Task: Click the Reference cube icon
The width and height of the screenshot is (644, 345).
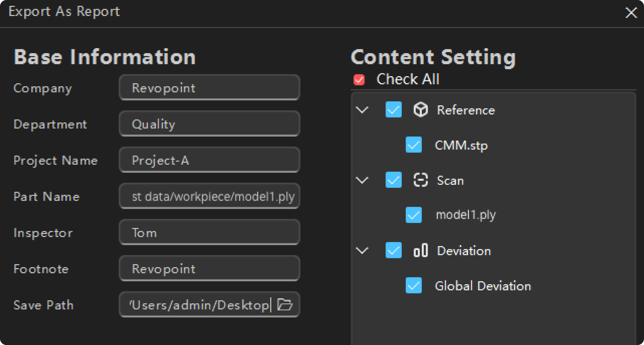Action: [420, 110]
